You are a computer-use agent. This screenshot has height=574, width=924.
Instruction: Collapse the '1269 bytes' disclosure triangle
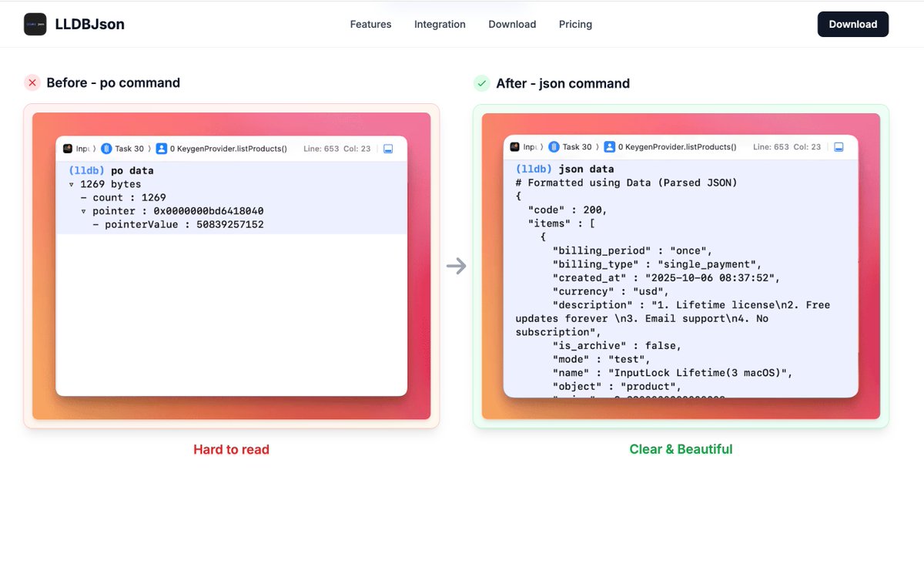pyautogui.click(x=72, y=185)
